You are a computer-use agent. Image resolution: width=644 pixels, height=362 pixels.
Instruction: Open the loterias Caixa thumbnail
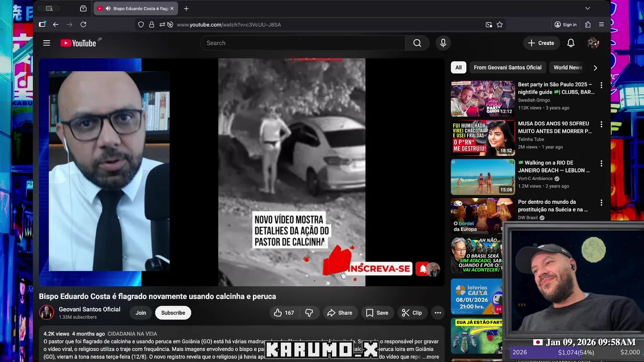pyautogui.click(x=476, y=297)
